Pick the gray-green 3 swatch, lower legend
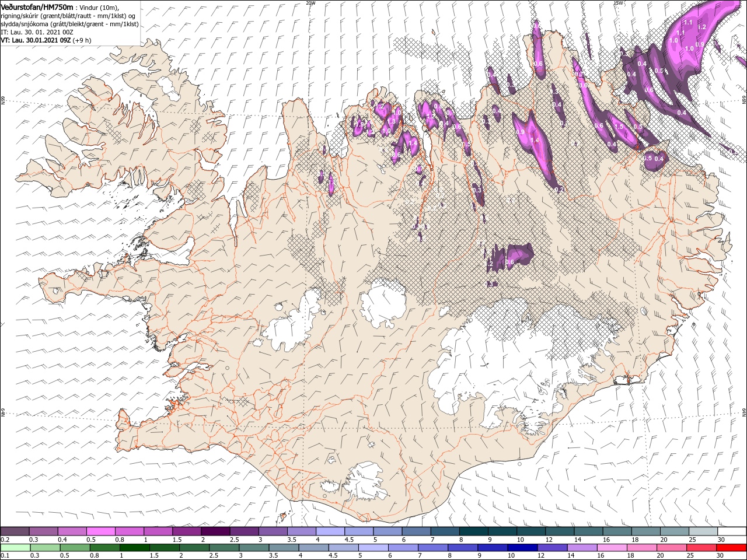 coord(254,548)
